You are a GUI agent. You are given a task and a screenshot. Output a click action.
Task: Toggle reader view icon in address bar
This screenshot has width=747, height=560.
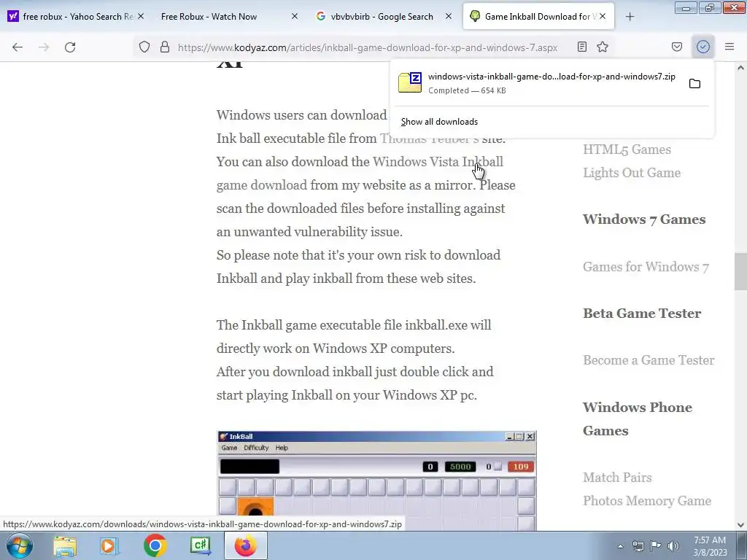(x=581, y=47)
